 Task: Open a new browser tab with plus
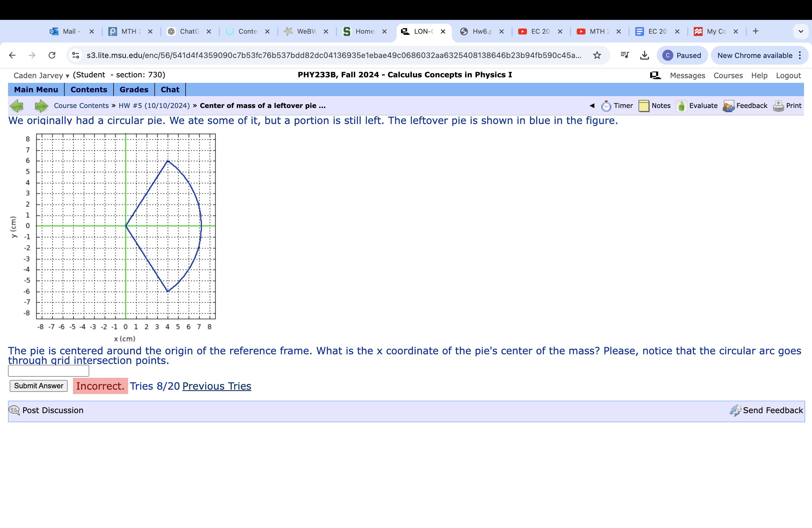[756, 31]
